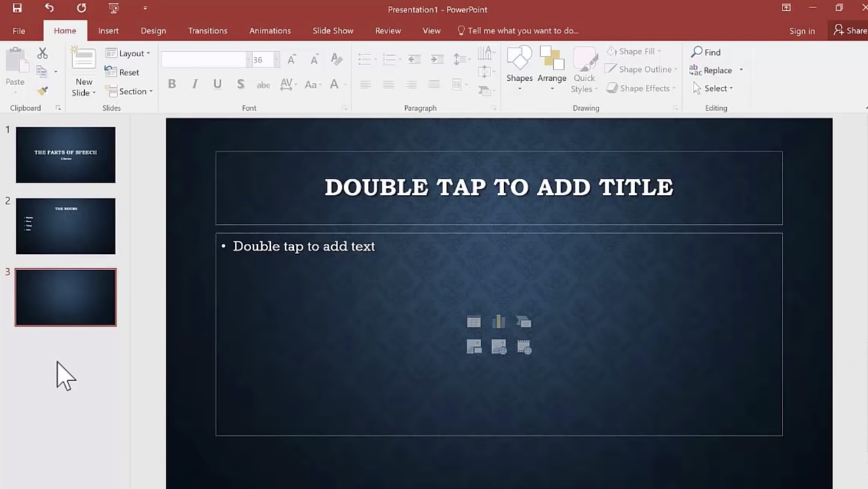
Task: Open the Transitions tab
Action: pos(208,31)
